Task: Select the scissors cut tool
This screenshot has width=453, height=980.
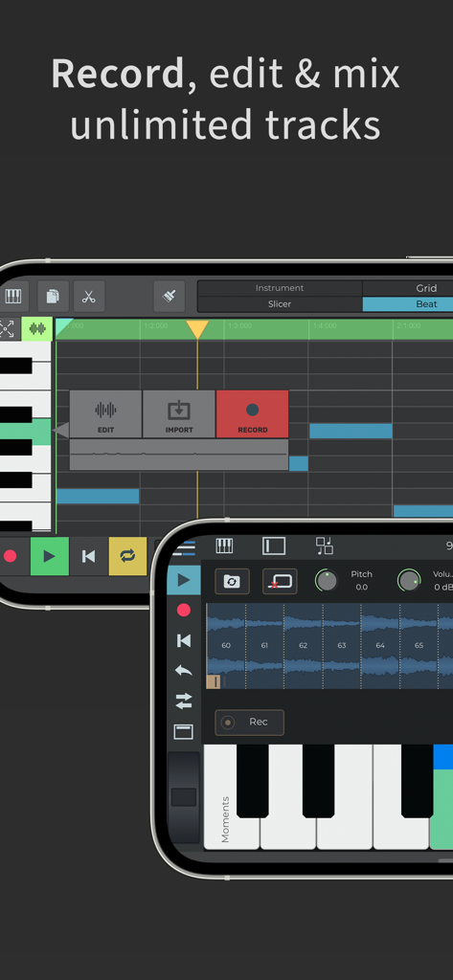Action: coord(89,297)
